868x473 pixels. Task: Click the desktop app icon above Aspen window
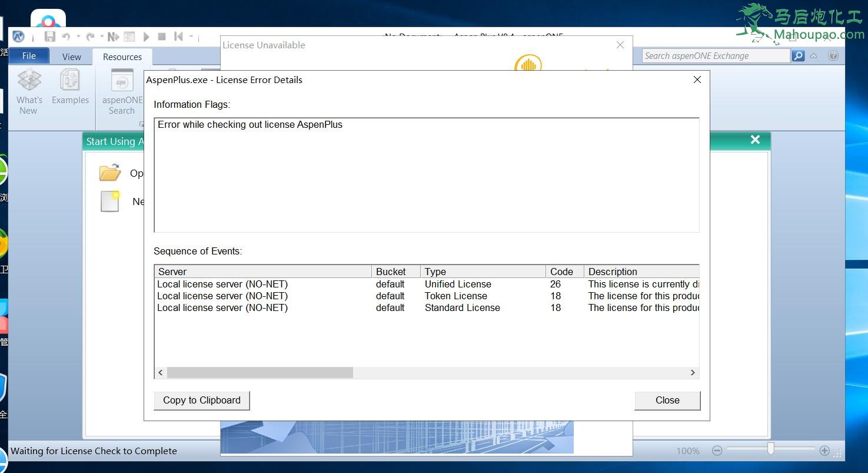pos(48,19)
